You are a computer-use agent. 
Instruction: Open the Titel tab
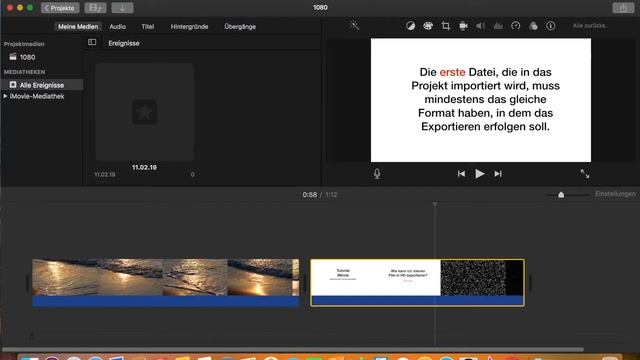(148, 27)
